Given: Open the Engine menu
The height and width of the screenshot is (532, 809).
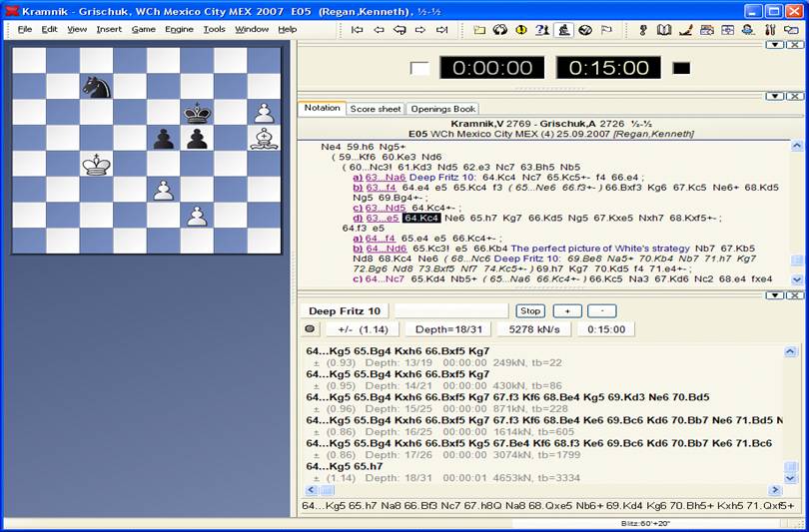Looking at the screenshot, I should (x=180, y=29).
